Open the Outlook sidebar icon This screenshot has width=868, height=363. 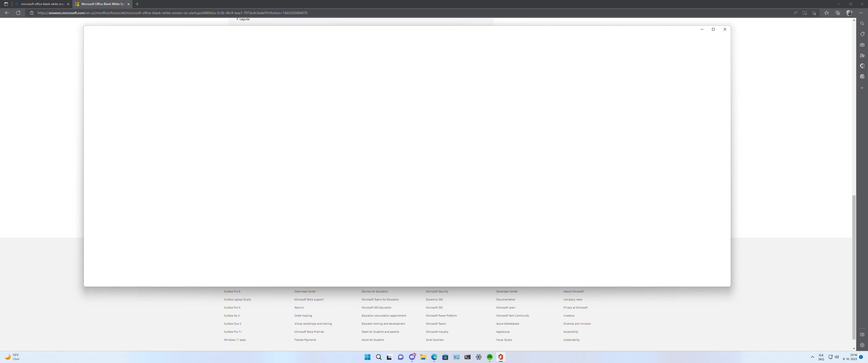pyautogui.click(x=862, y=76)
